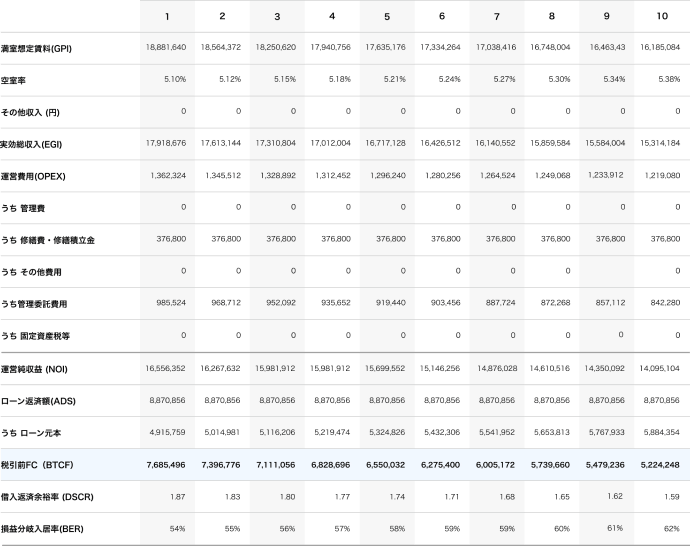Click GPI value 18,881,640
The image size is (690, 546).
coord(166,47)
